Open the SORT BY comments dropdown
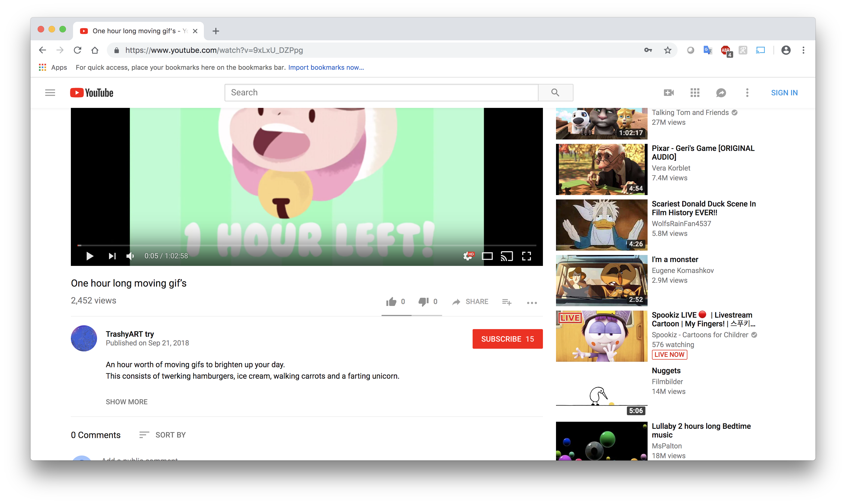 pyautogui.click(x=163, y=435)
